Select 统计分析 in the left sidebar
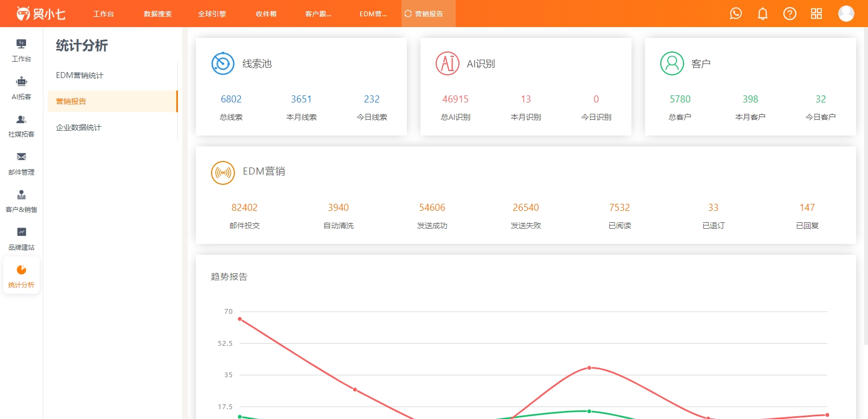868x419 pixels. click(x=22, y=276)
